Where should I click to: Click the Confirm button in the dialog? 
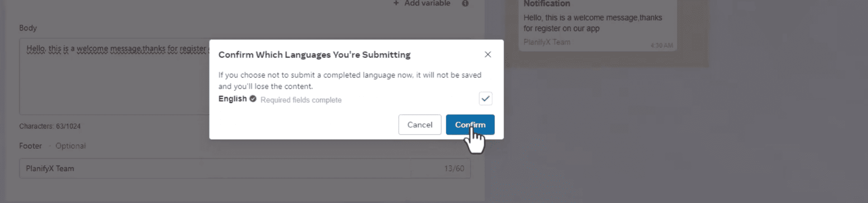click(470, 125)
